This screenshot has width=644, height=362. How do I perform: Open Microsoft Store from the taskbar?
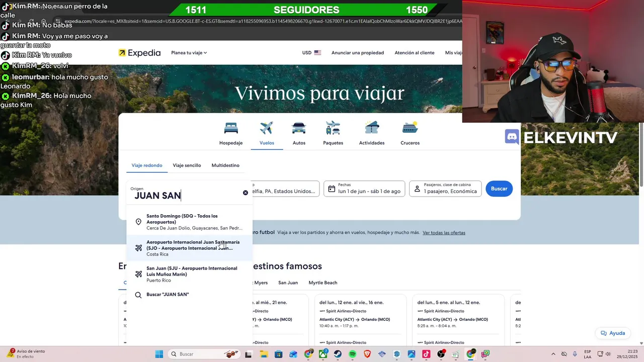tap(278, 354)
